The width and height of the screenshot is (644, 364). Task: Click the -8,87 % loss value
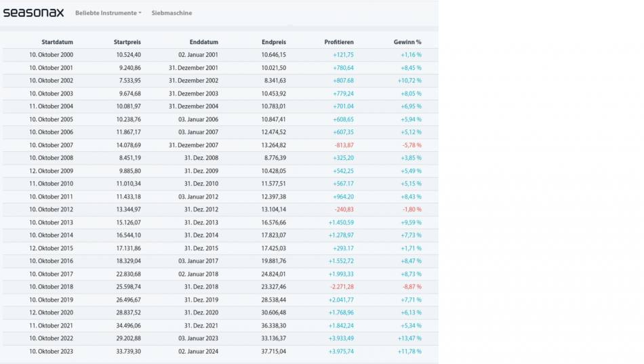tap(409, 287)
